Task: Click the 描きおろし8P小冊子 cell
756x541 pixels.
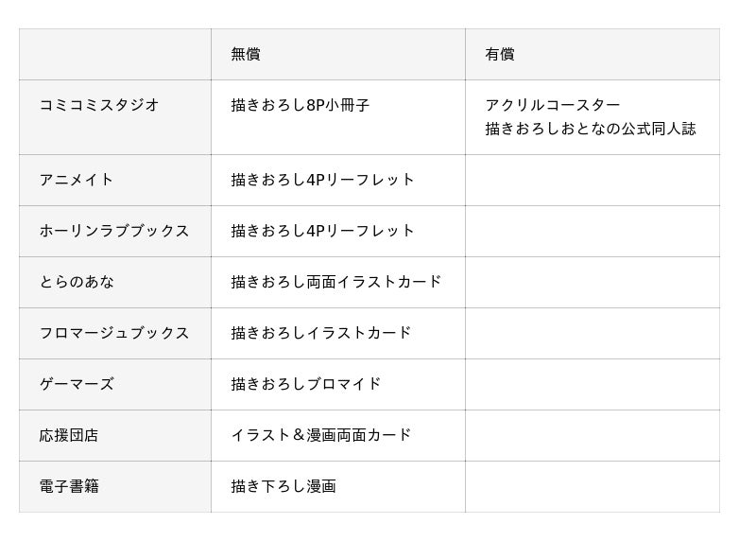Action: pyautogui.click(x=338, y=117)
